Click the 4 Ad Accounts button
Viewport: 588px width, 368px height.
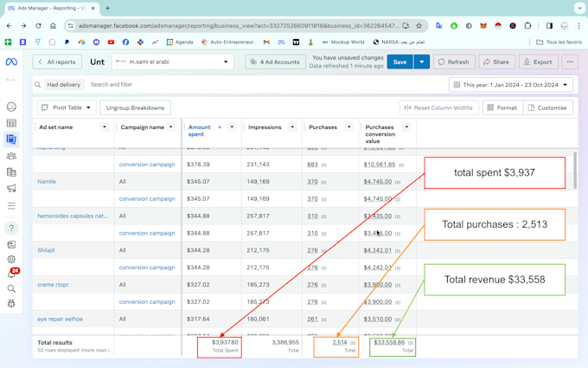pyautogui.click(x=275, y=62)
